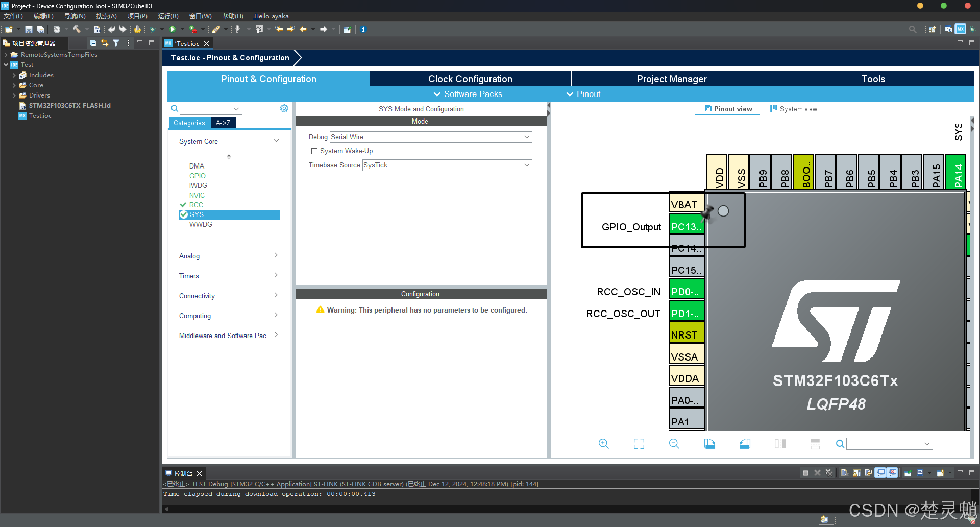Open the Software Packs dropdown menu
The width and height of the screenshot is (980, 527).
pyautogui.click(x=468, y=94)
